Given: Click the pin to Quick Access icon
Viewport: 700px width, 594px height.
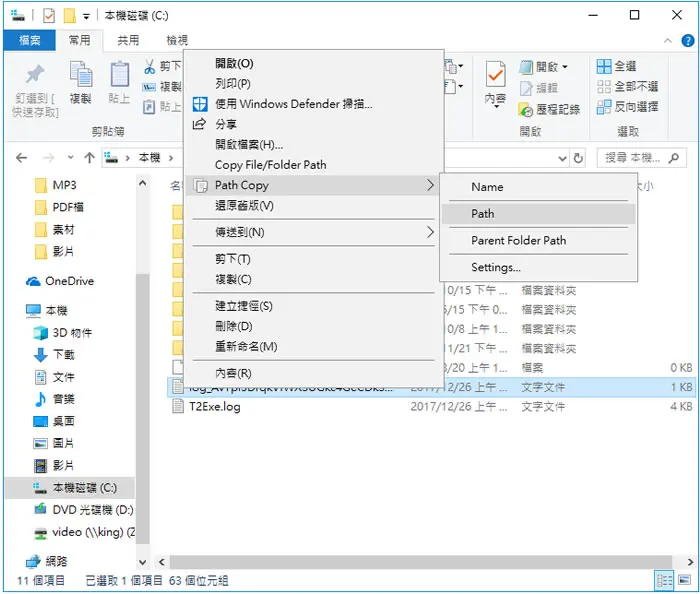Looking at the screenshot, I should click(35, 75).
